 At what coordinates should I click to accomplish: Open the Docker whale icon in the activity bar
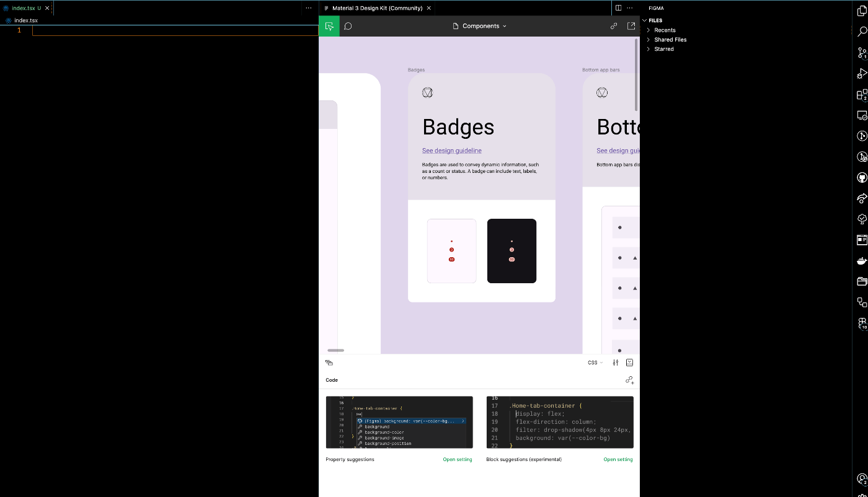pyautogui.click(x=862, y=261)
